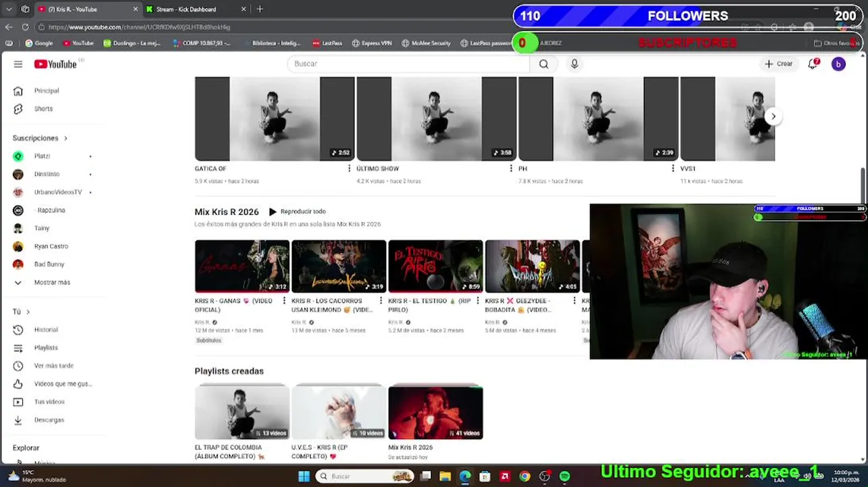Play Los Cacorros Usan Kleimond video
Screen dimensions: 868x487
coord(339,266)
